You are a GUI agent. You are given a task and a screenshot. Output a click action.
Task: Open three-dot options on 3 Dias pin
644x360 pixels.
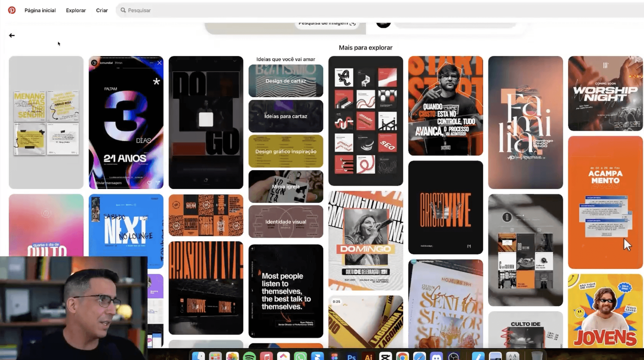click(151, 63)
